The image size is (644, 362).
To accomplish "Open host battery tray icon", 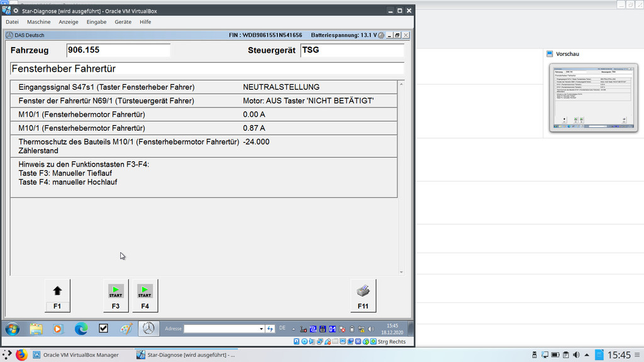I will click(x=555, y=354).
